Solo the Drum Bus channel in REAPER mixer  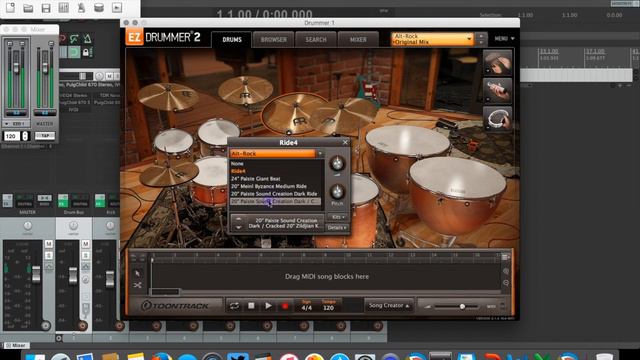click(x=85, y=256)
